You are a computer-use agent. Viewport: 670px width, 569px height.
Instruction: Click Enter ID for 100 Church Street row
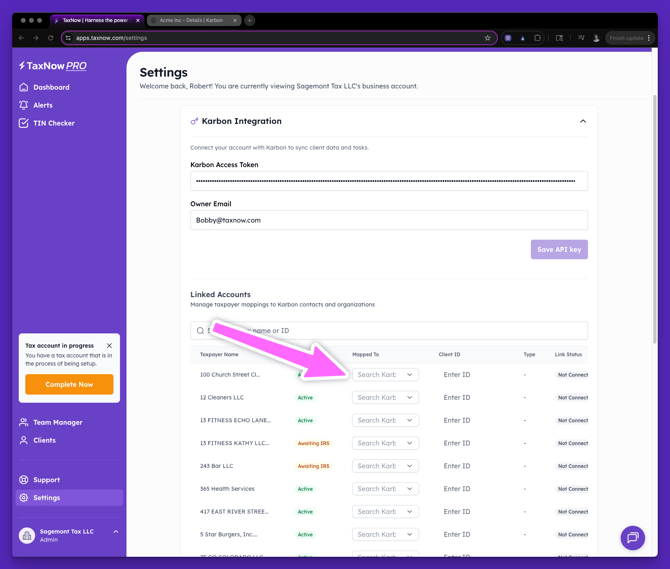click(x=457, y=375)
